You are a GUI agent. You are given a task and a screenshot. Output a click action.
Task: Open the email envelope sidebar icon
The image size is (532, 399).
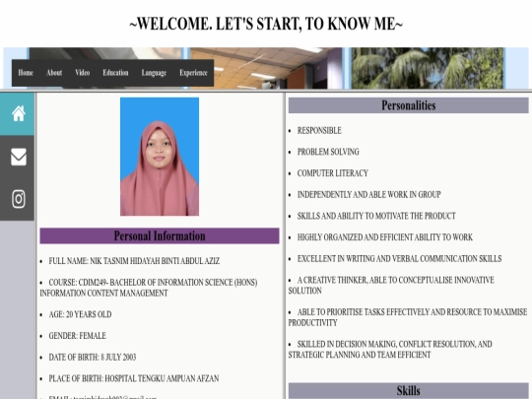click(x=19, y=157)
